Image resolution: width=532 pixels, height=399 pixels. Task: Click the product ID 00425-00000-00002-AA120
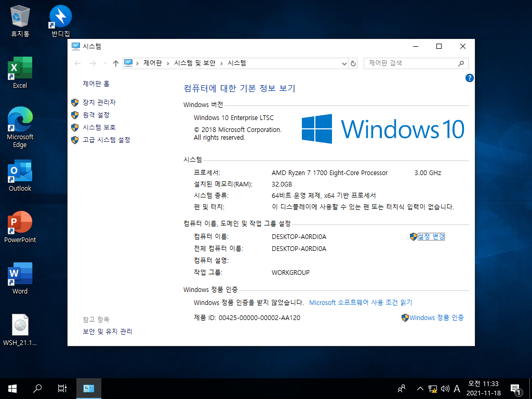(x=259, y=318)
